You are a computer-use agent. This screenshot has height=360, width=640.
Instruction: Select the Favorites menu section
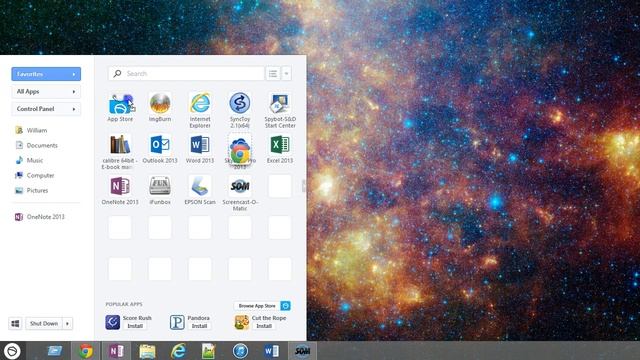pos(46,74)
